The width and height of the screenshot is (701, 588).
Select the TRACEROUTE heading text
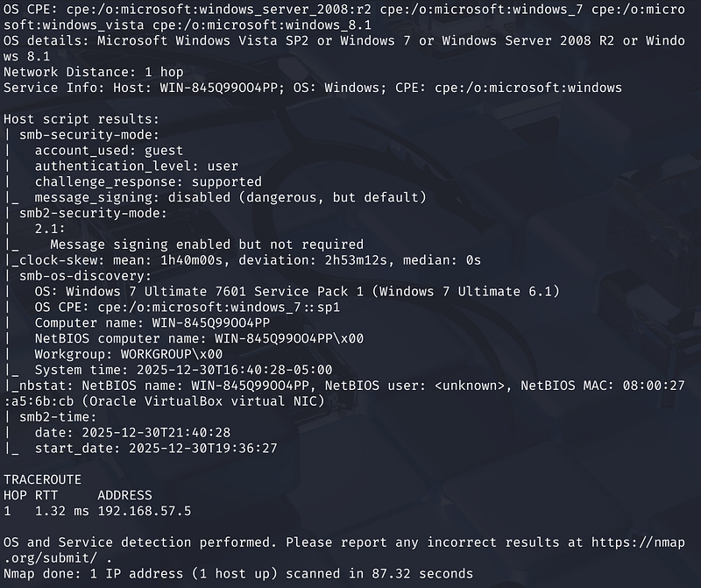coord(42,479)
